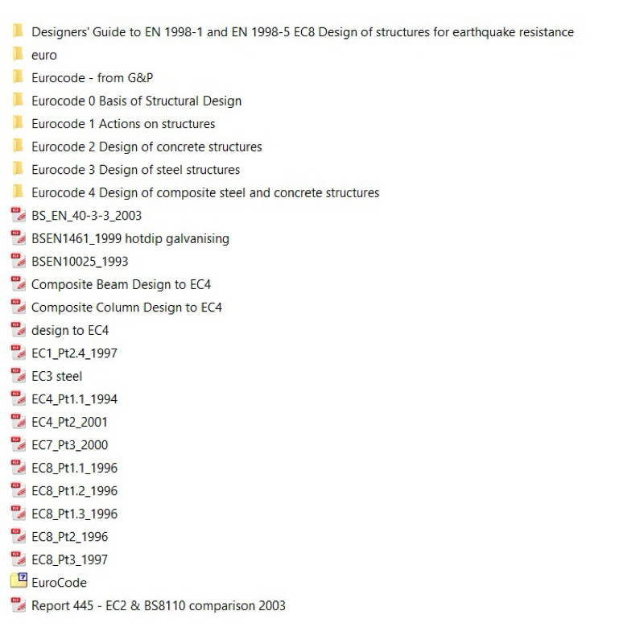Click 'Eurocode 4 Design of composite steel' name
This screenshot has height=644, width=644.
205,193
